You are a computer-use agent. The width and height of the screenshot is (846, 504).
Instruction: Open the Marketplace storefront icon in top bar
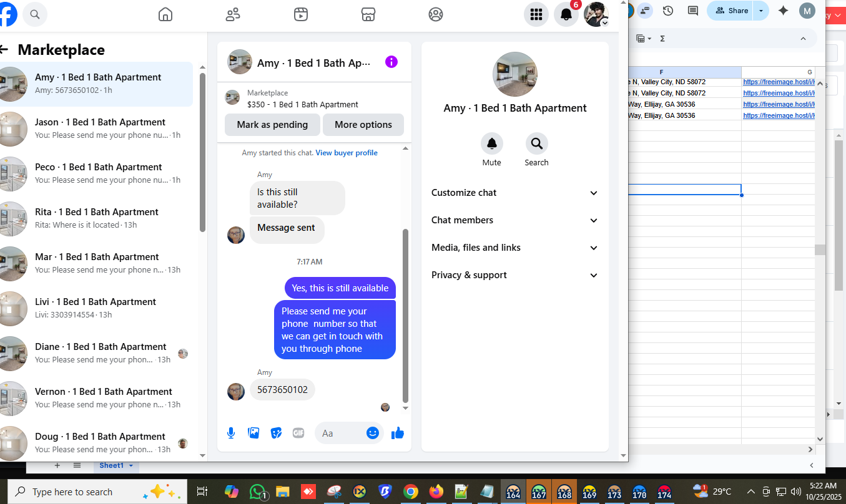(368, 14)
